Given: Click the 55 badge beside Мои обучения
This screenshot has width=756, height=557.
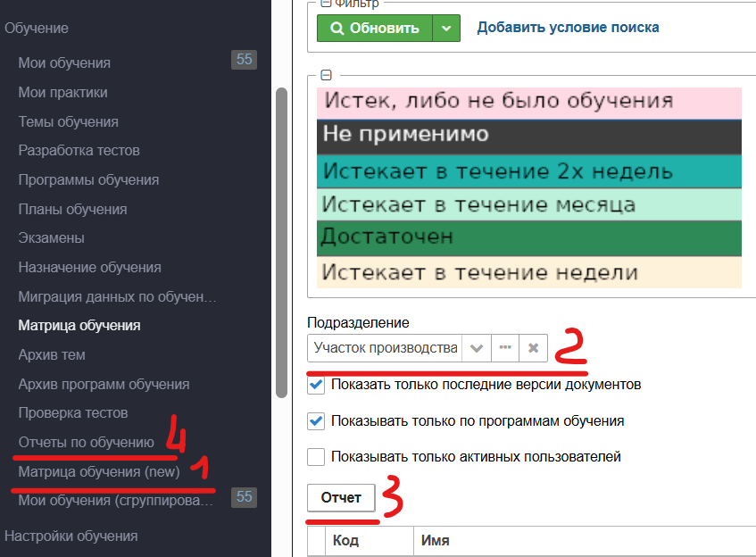Looking at the screenshot, I should (x=244, y=60).
